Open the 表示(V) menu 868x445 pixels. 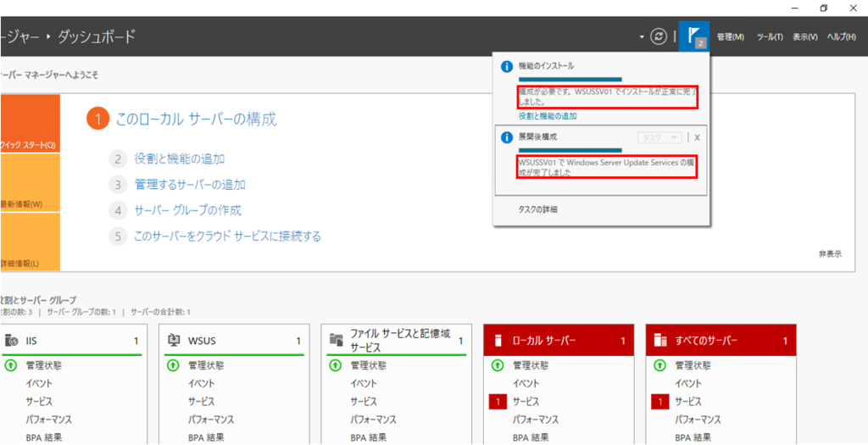(805, 37)
